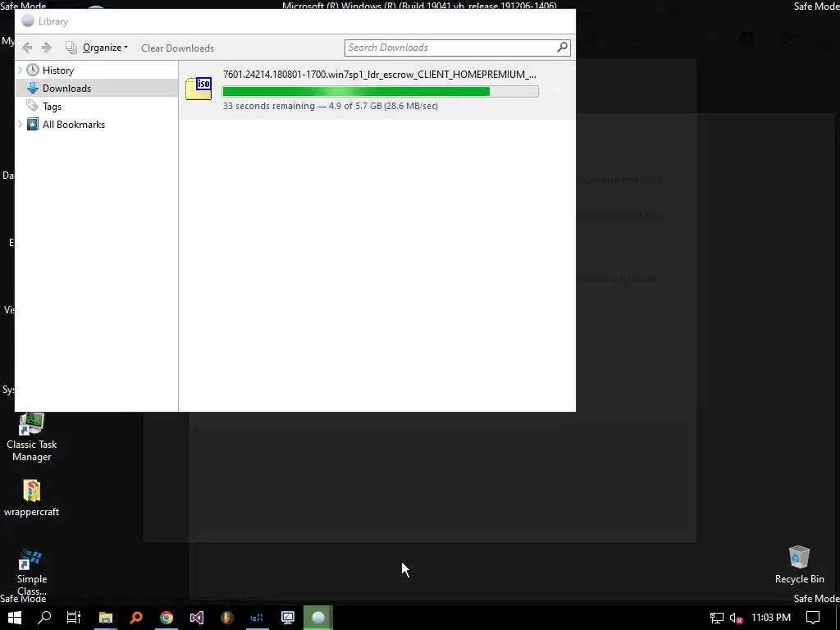
Task: Go forward using the Library forward arrow
Action: (47, 48)
